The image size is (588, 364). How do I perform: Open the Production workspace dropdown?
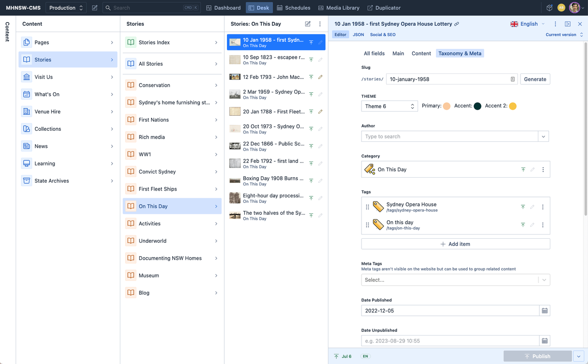click(66, 8)
